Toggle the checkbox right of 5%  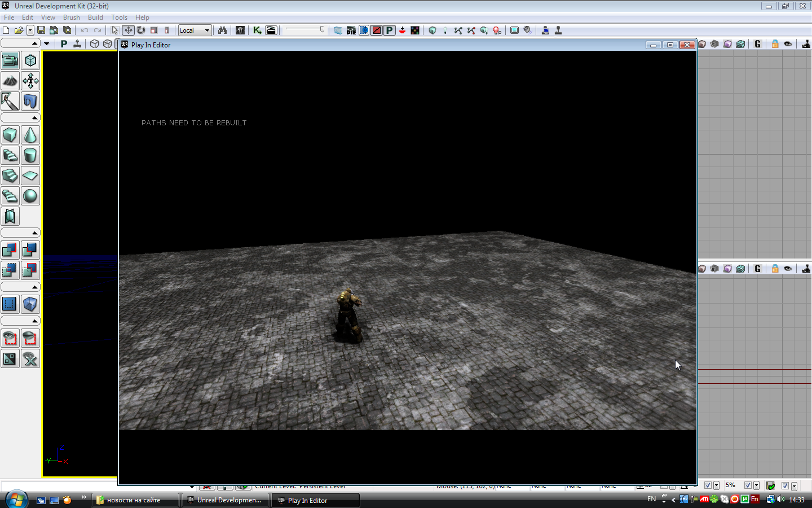tap(748, 485)
